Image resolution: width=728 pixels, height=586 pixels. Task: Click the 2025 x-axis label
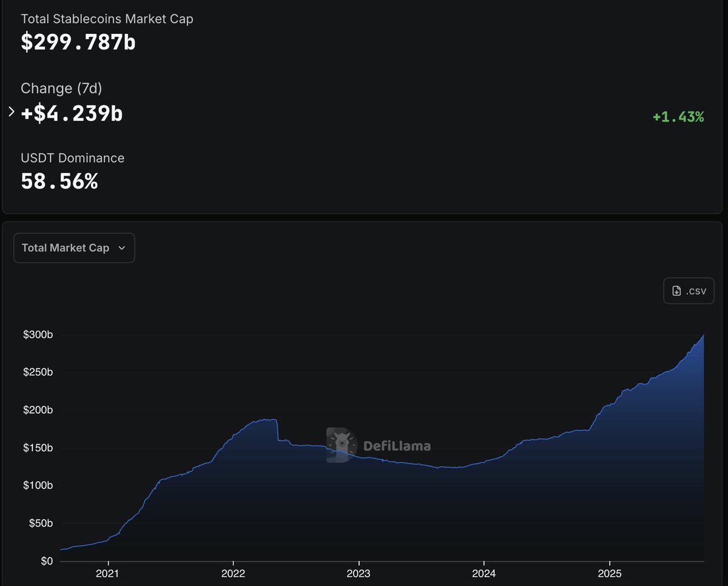pyautogui.click(x=609, y=573)
